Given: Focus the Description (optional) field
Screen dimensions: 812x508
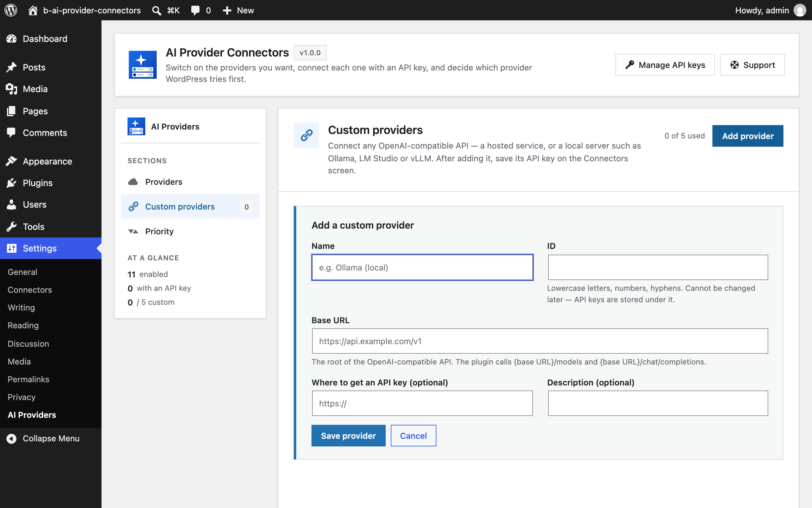Looking at the screenshot, I should coord(658,403).
